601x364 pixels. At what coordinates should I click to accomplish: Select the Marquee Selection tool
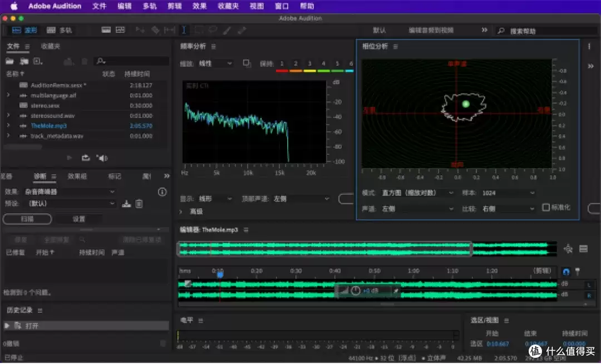coord(199,30)
